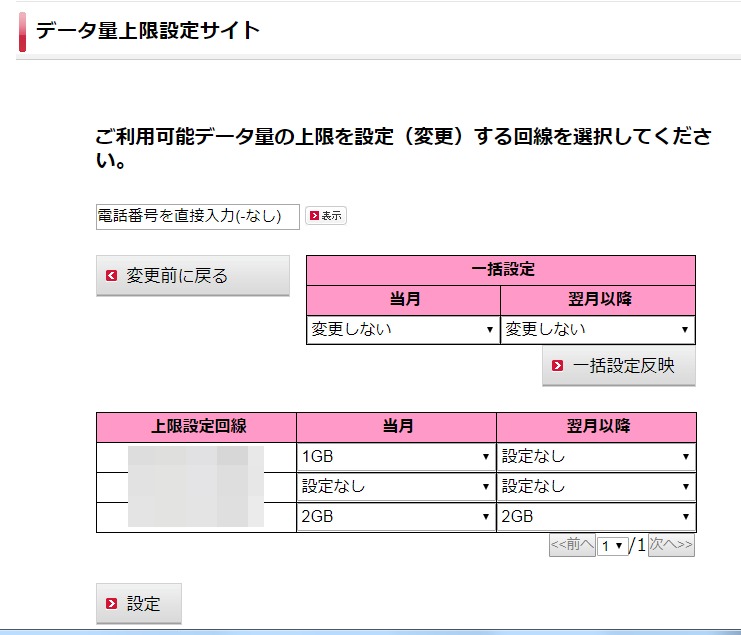Image resolution: width=741 pixels, height=635 pixels.
Task: Open second line's 翌月以降 dropdown
Action: 596,487
